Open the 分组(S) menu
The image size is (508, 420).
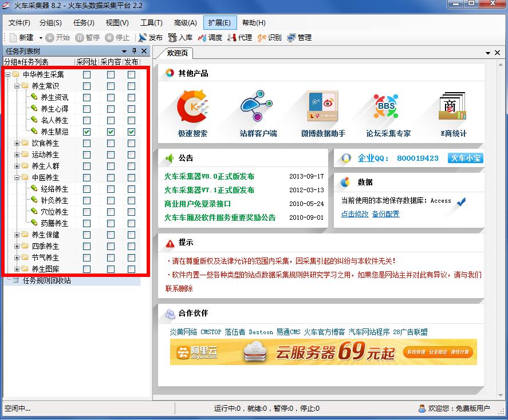(x=50, y=23)
